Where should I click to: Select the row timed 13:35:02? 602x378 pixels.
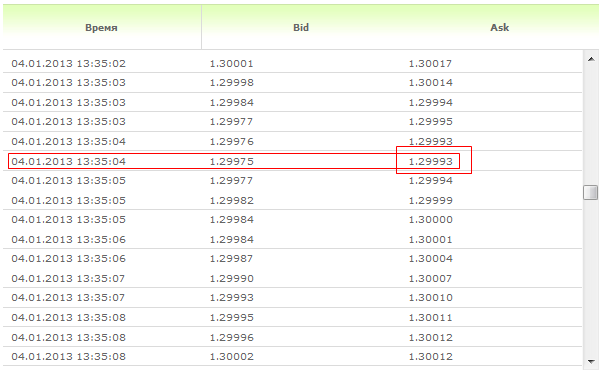293,63
